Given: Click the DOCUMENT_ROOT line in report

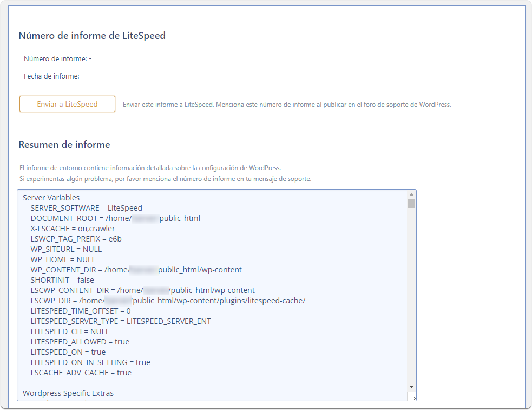Looking at the screenshot, I should [x=115, y=218].
